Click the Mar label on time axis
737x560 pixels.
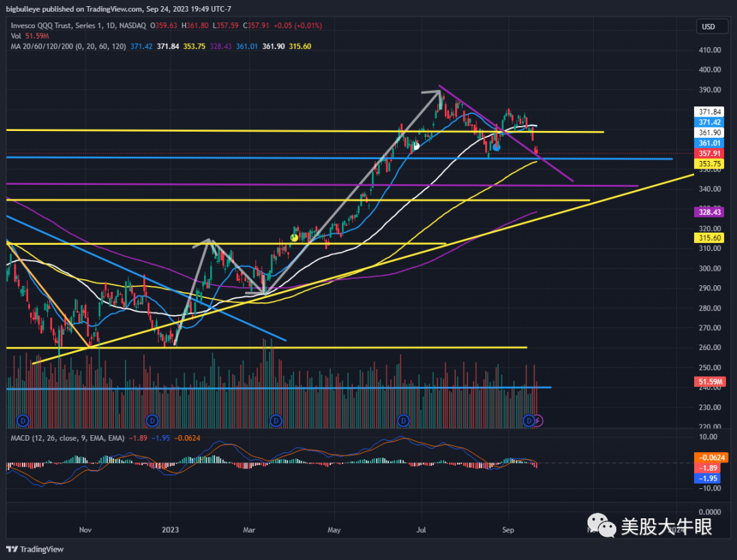(249, 530)
